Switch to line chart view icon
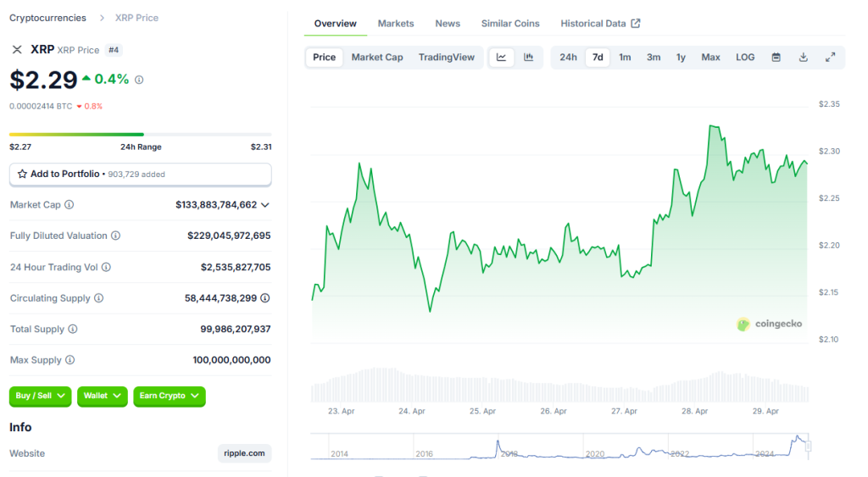Screen dimensions: 868x477 [x=502, y=57]
